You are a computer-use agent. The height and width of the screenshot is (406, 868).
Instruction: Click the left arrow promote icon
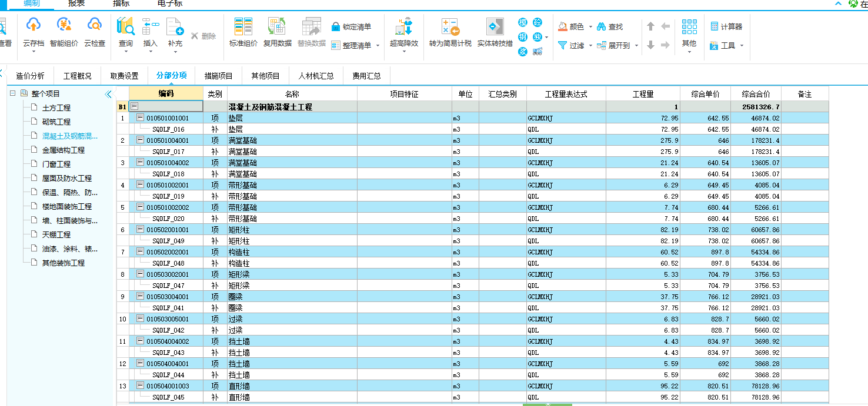coord(665,26)
